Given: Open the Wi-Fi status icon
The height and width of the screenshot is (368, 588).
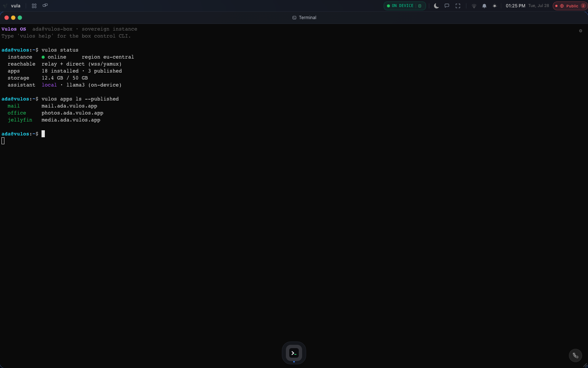Looking at the screenshot, I should pyautogui.click(x=474, y=6).
